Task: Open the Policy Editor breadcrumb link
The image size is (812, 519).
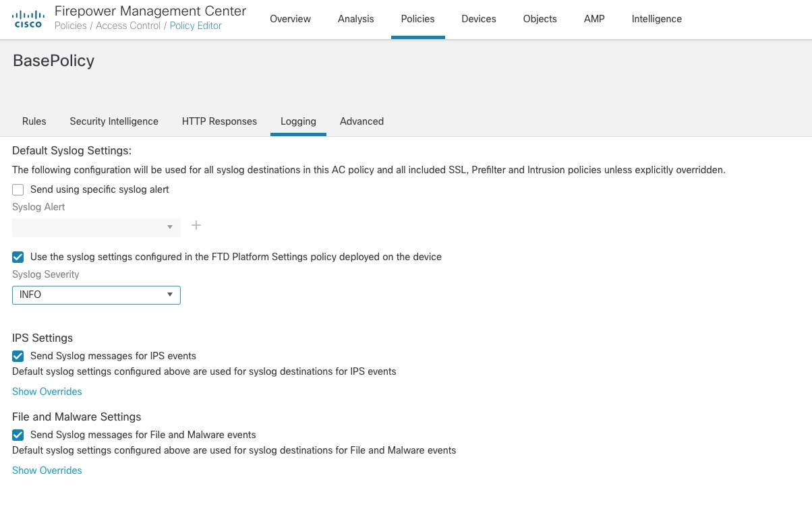Action: point(196,26)
